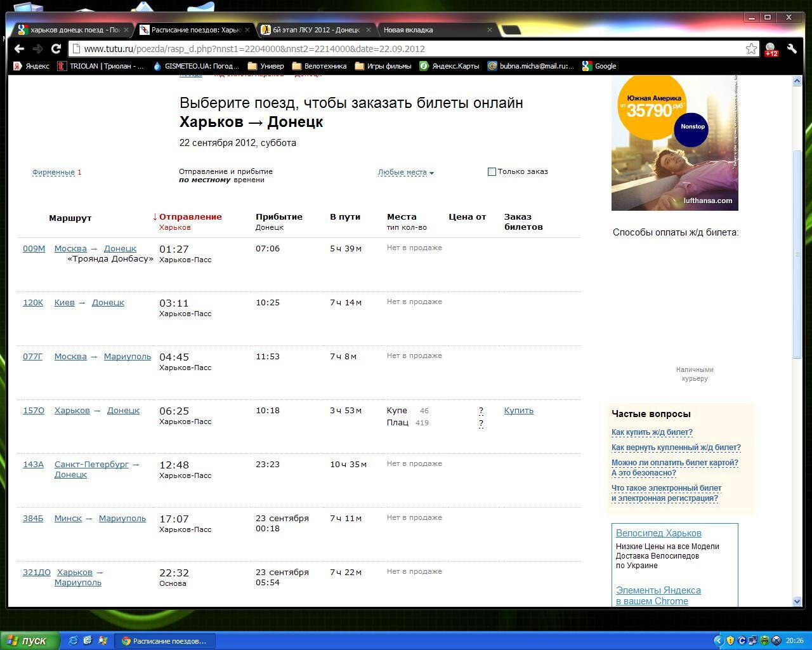The height and width of the screenshot is (650, 812).
Task: Enable the Только заказ checkbox
Action: tap(492, 171)
